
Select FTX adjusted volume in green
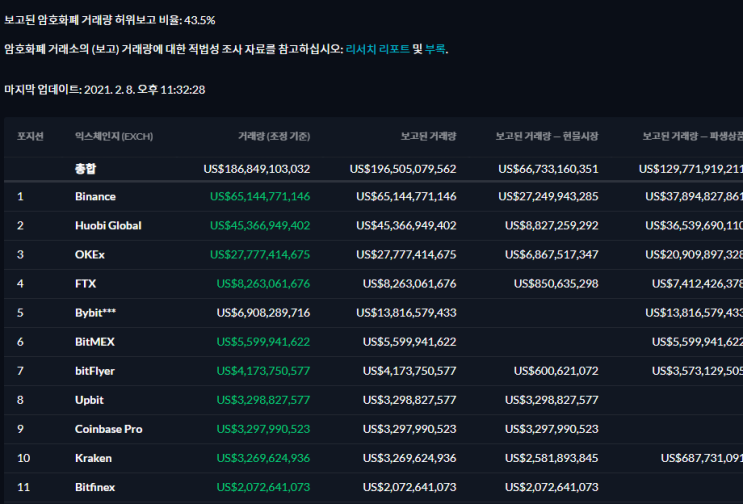[263, 284]
